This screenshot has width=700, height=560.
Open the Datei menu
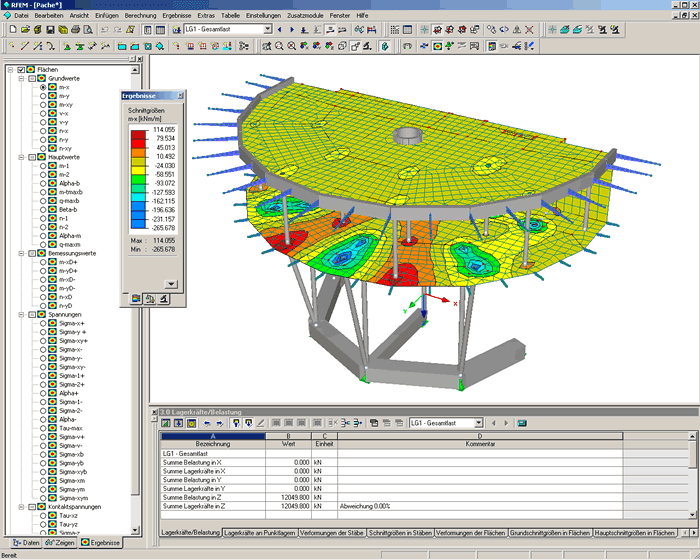click(21, 15)
